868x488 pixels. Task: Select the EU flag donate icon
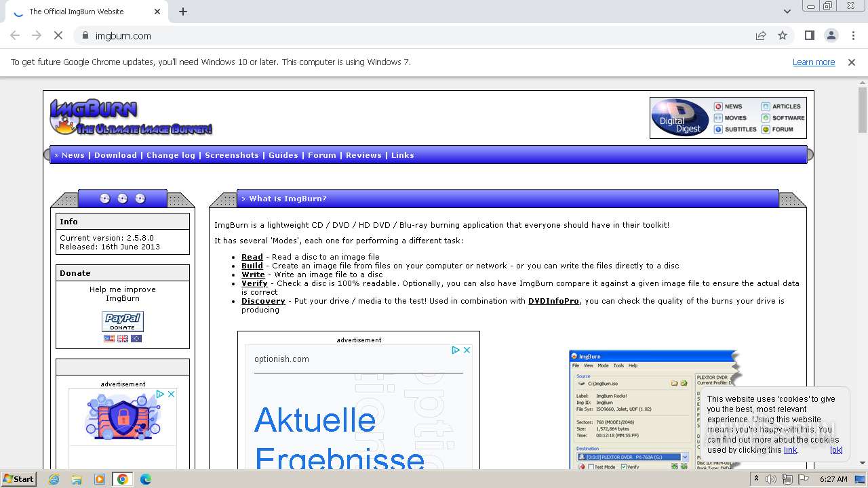(136, 338)
